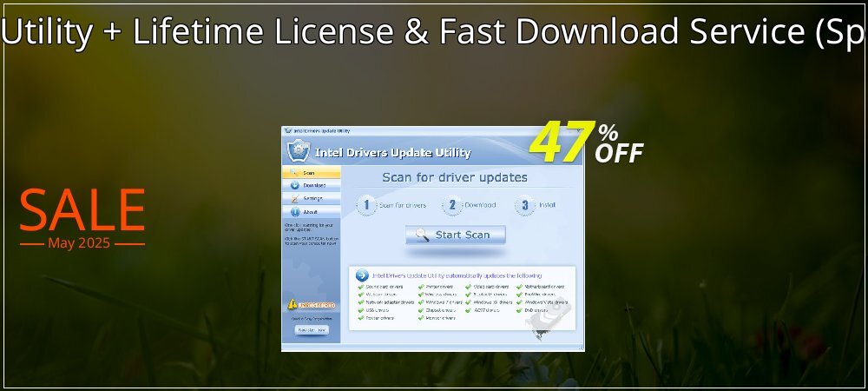Click the blue arrow icon in the info panel
Screen dimensions: 868x391
point(362,275)
